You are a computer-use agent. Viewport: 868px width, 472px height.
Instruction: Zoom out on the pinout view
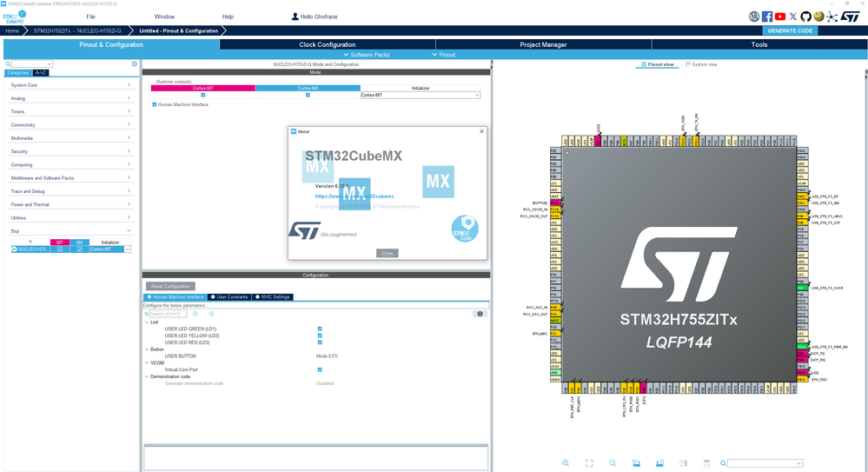[x=613, y=463]
